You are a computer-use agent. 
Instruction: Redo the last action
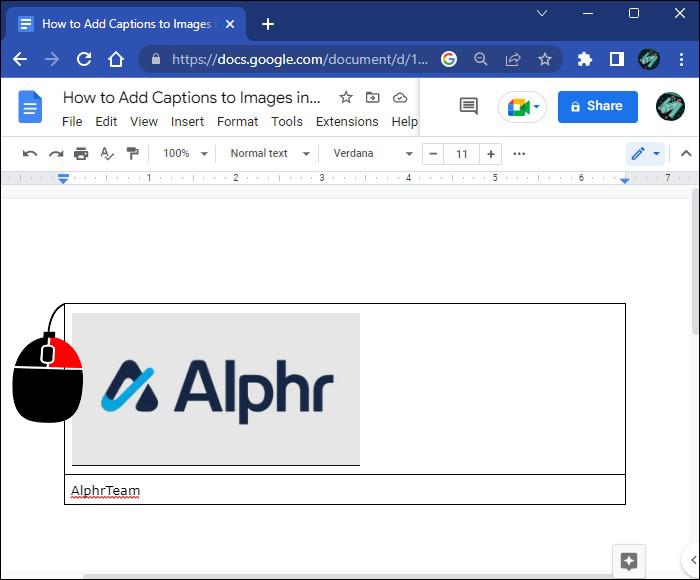[x=56, y=154]
